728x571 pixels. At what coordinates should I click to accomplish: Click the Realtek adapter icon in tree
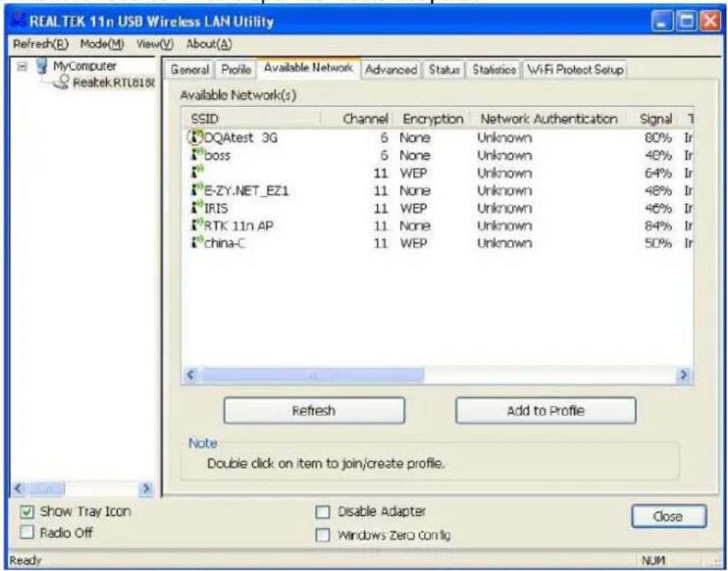pyautogui.click(x=61, y=82)
